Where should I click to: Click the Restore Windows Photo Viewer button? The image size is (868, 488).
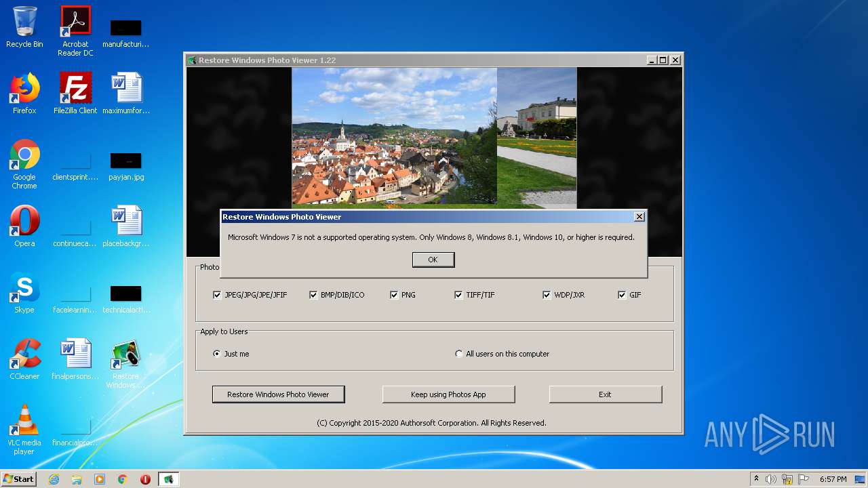pos(278,394)
